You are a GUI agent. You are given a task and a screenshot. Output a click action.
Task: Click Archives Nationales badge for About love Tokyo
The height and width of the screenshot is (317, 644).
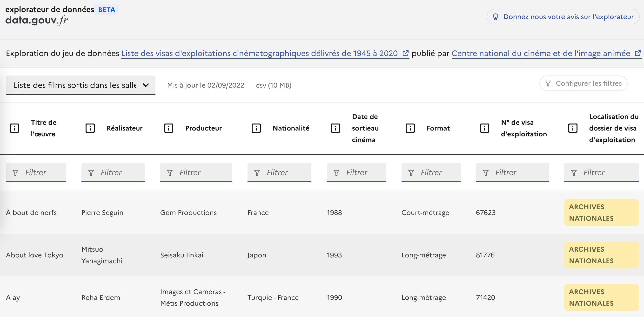601,255
